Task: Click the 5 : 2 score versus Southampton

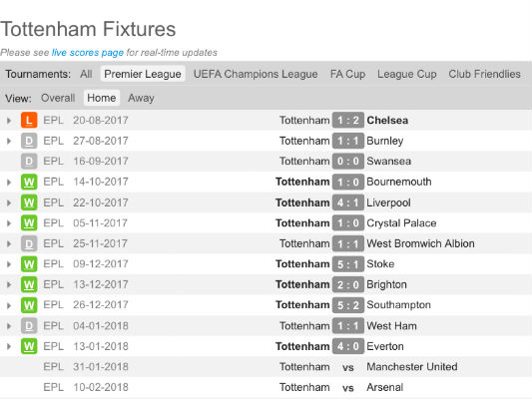Action: click(348, 305)
